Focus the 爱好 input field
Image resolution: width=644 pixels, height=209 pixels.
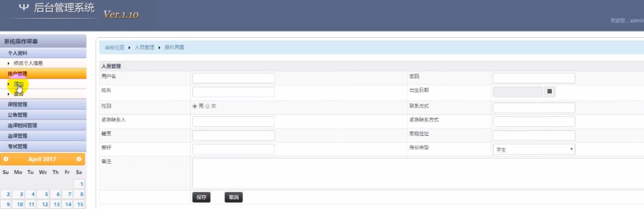point(233,149)
